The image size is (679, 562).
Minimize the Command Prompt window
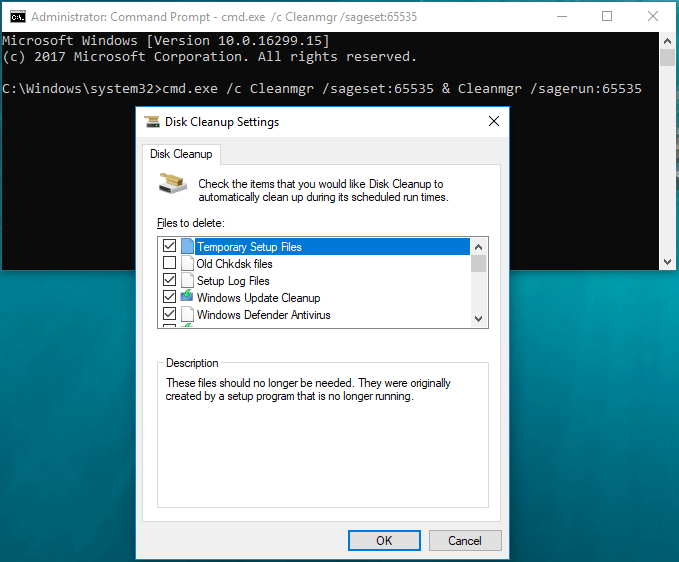562,16
